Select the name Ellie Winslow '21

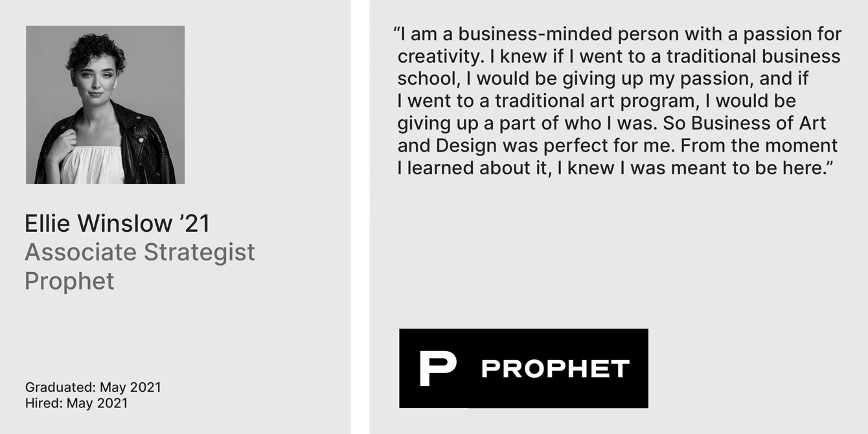(117, 223)
